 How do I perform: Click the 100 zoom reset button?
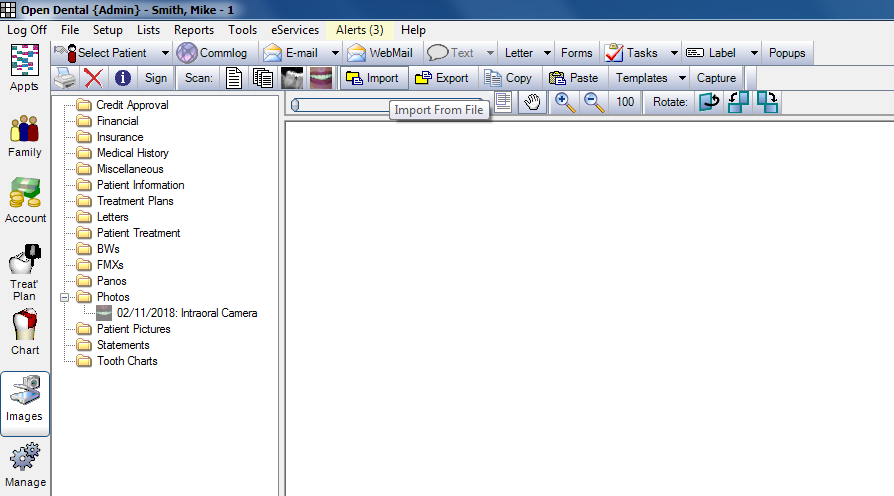coord(625,102)
